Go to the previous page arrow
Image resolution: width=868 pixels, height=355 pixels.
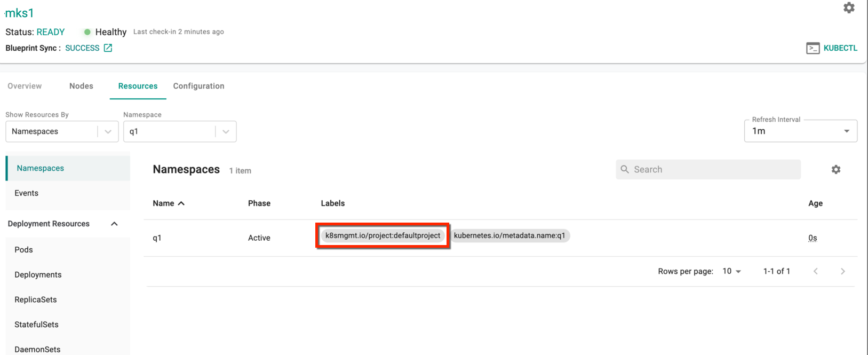(816, 271)
